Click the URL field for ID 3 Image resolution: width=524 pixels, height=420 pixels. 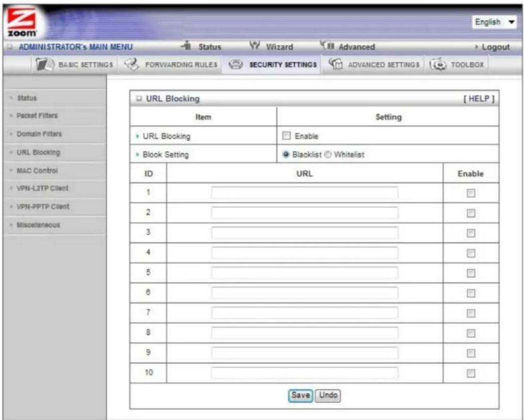pyautogui.click(x=305, y=233)
